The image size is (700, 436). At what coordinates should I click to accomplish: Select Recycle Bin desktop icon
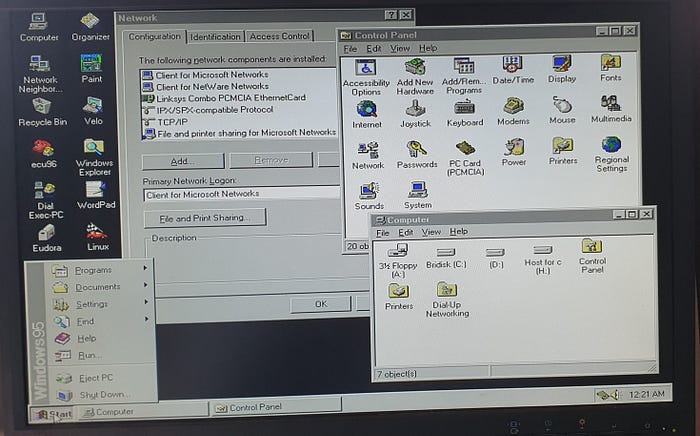pyautogui.click(x=42, y=112)
